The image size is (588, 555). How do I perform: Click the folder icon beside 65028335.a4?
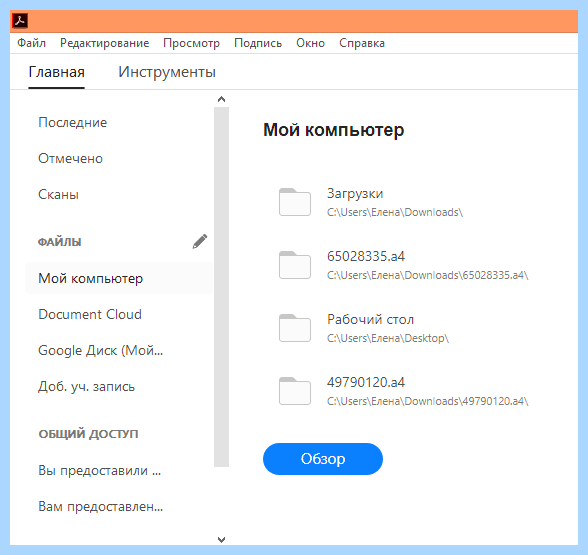(295, 265)
